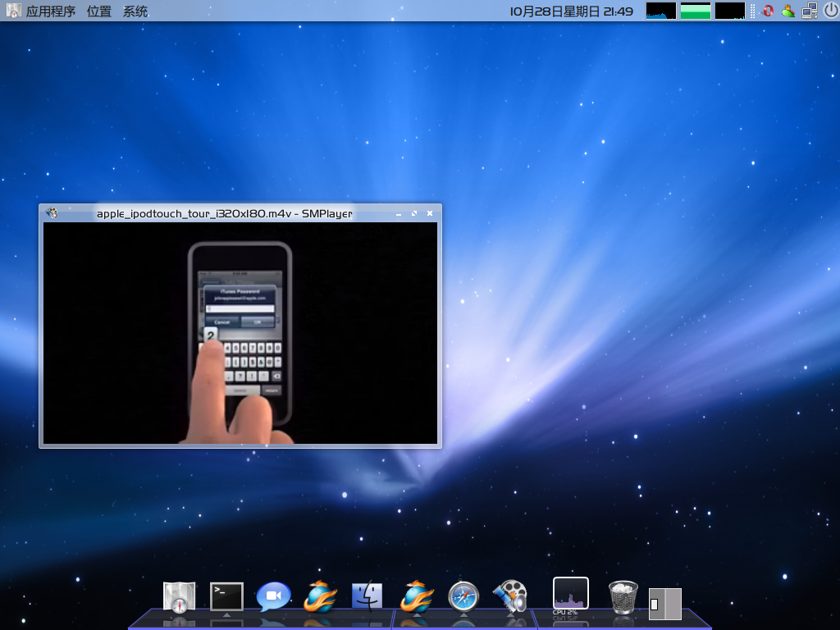Open the user switcher tray icon
Screen dimensions: 840x630
pyautogui.click(x=788, y=11)
